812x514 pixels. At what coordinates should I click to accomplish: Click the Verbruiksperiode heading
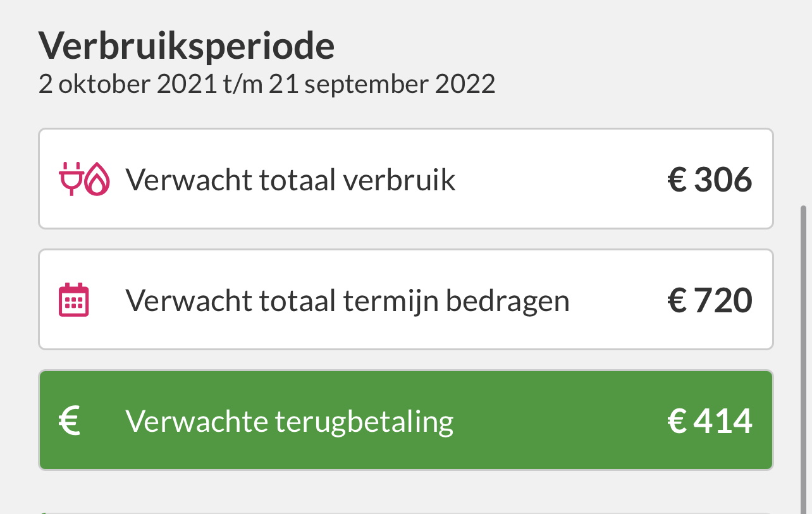tap(187, 46)
